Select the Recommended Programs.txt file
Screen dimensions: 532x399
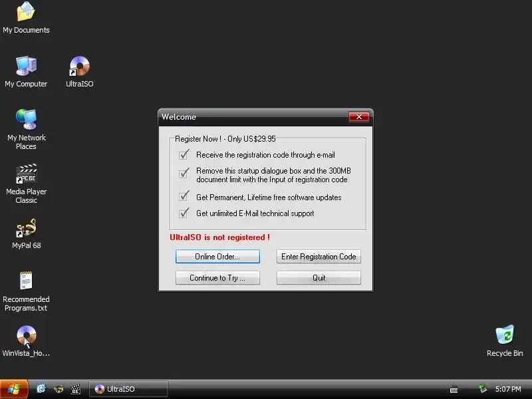26,291
